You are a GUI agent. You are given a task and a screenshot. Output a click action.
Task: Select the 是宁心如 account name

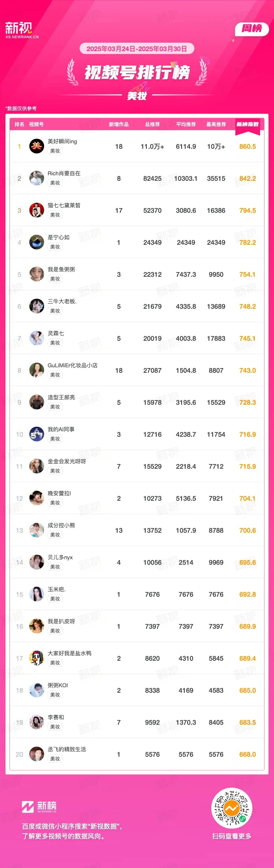[x=58, y=237]
